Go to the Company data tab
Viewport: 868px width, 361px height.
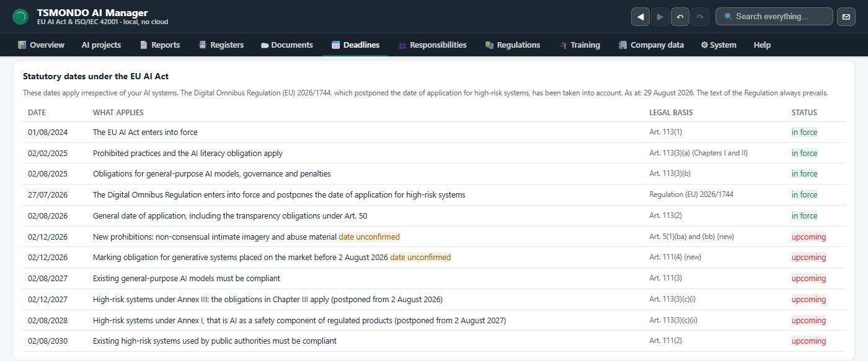point(651,45)
